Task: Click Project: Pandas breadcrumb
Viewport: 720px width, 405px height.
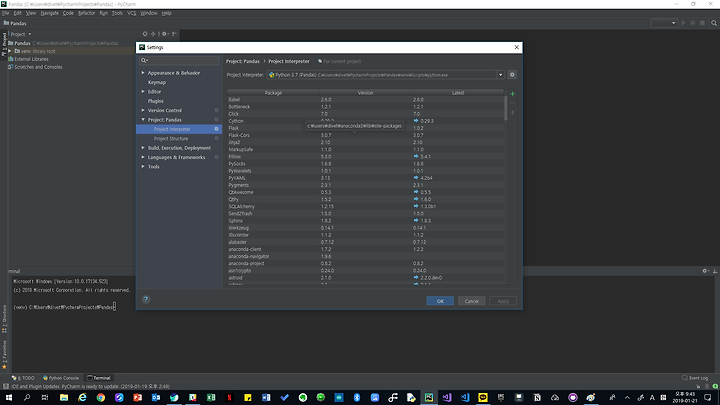Action: point(242,61)
